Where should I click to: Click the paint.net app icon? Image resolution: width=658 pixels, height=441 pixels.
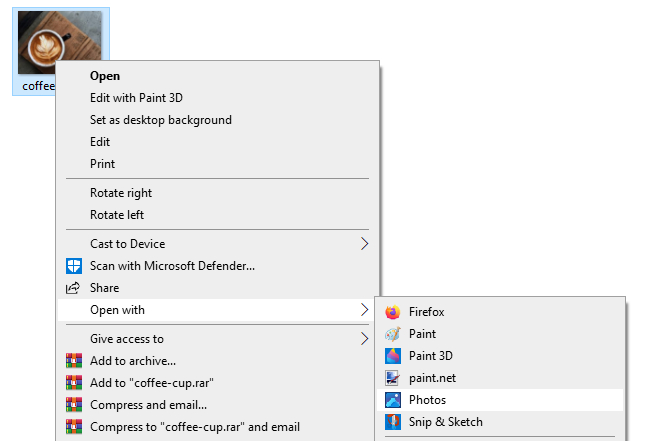coord(393,378)
